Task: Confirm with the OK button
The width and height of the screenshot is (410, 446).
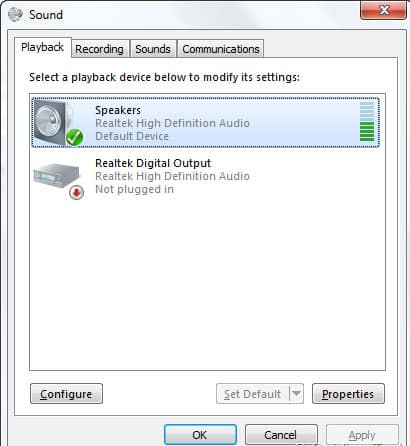Action: pyautogui.click(x=200, y=435)
